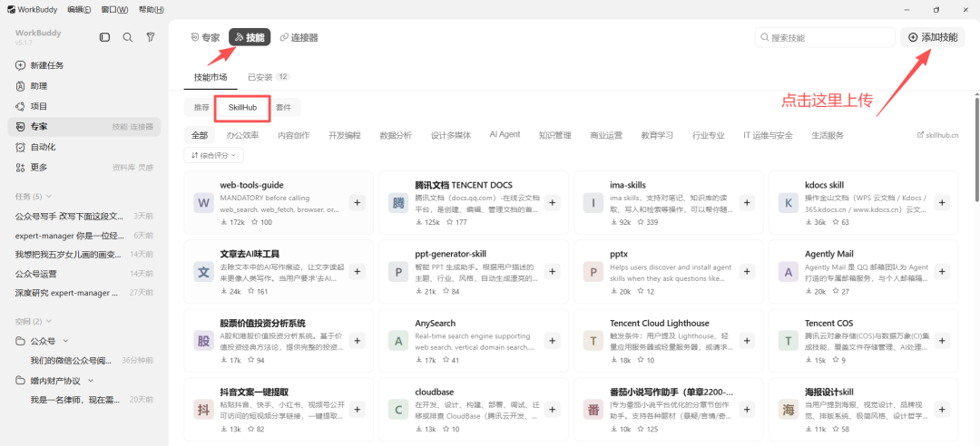Add Tencent COS skill with plus

click(943, 341)
